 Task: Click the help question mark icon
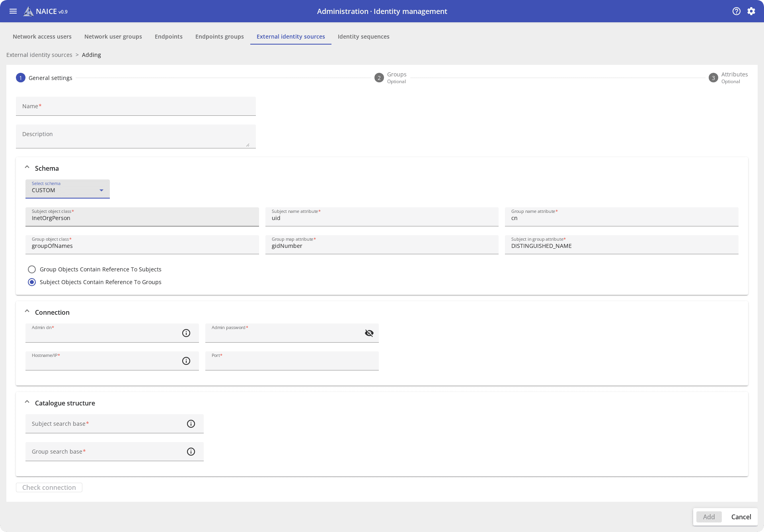click(737, 11)
